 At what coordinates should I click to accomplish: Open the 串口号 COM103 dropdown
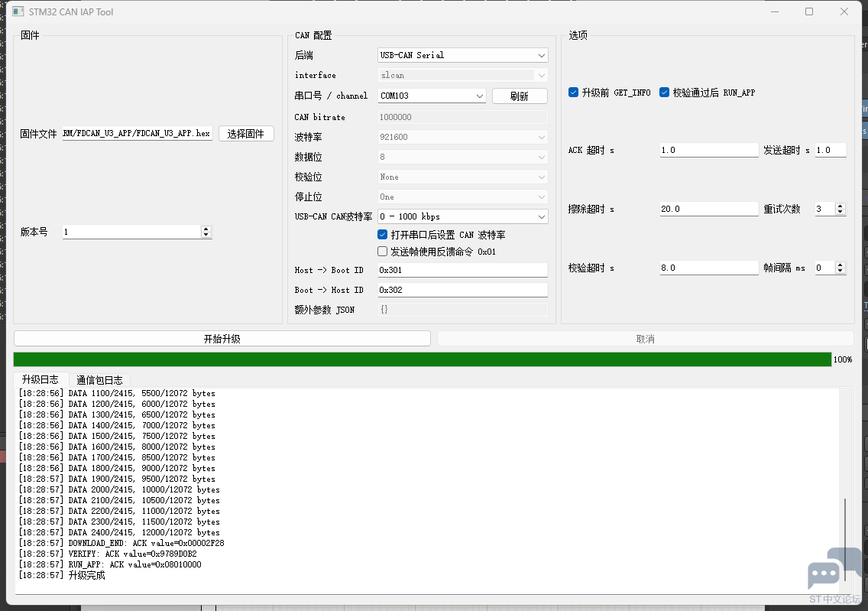432,96
